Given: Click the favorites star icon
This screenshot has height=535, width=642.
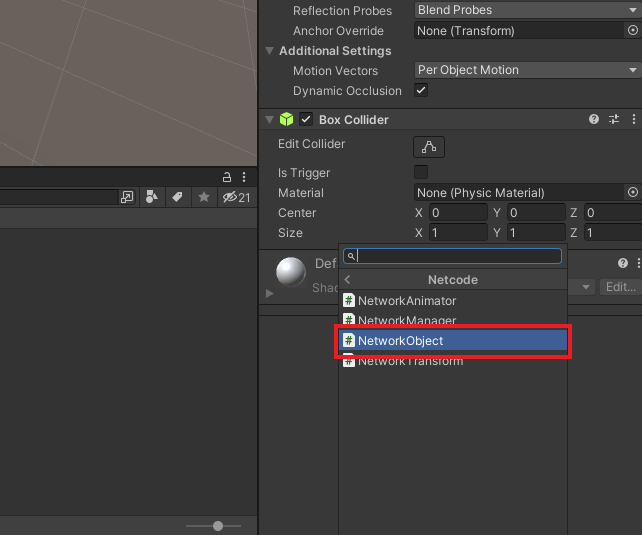Looking at the screenshot, I should coord(203,197).
